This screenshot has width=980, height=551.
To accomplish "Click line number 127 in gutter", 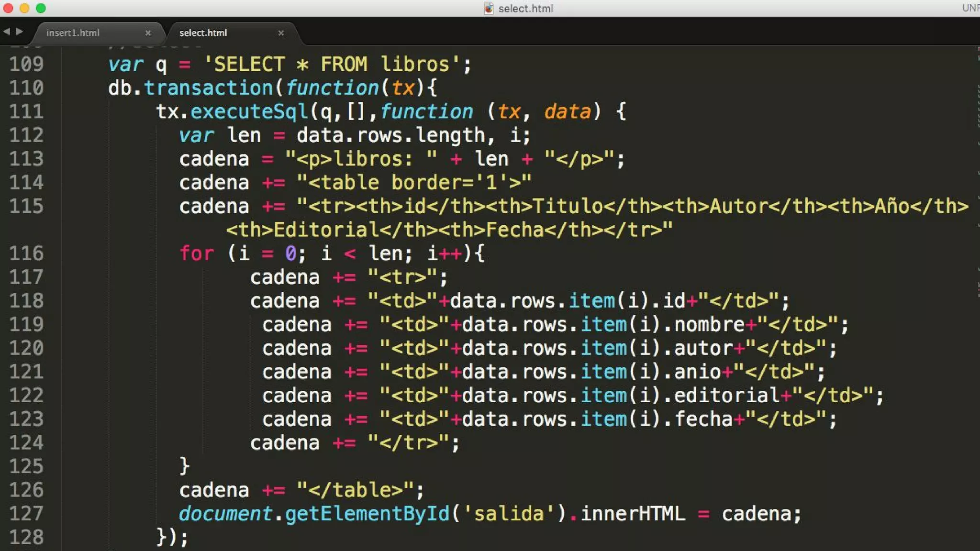I will coord(26,514).
